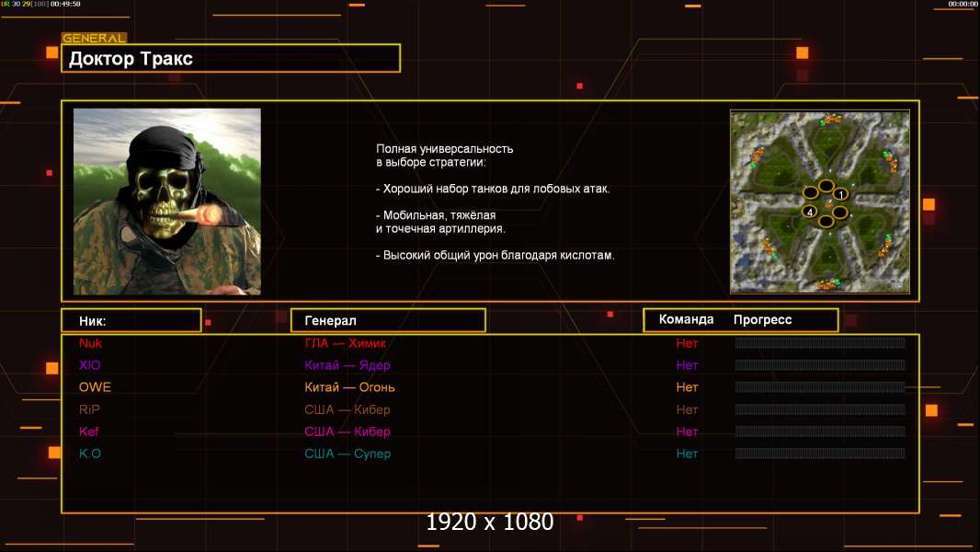Image resolution: width=980 pixels, height=552 pixels.
Task: Click start position 4 on the minimap
Action: click(810, 212)
